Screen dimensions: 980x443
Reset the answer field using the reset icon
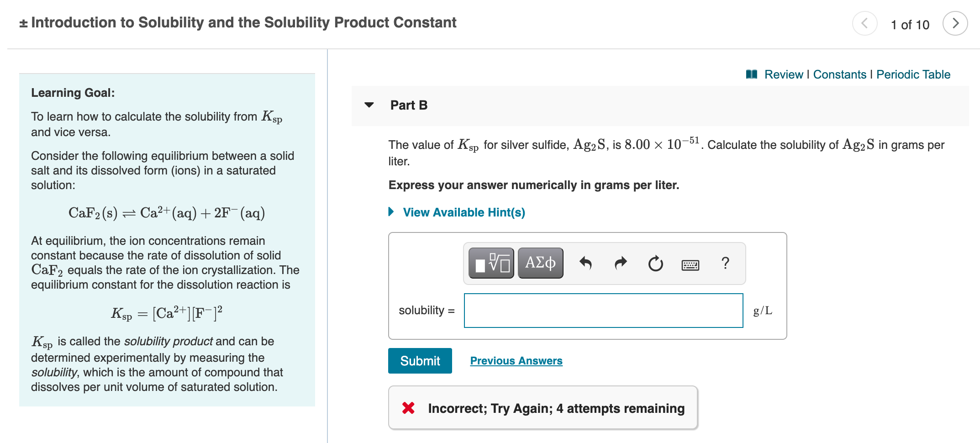coord(655,263)
